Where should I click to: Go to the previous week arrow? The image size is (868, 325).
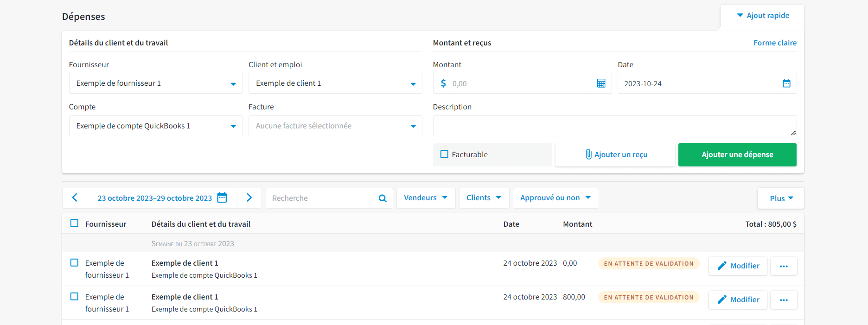(x=75, y=198)
